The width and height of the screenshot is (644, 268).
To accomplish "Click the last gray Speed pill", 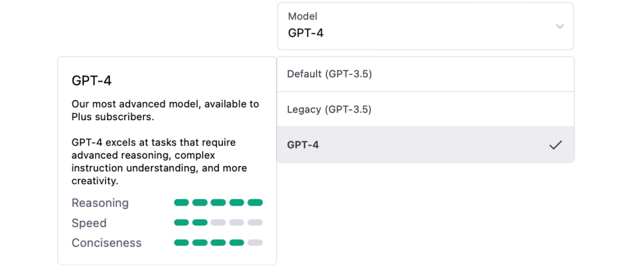I will 255,223.
